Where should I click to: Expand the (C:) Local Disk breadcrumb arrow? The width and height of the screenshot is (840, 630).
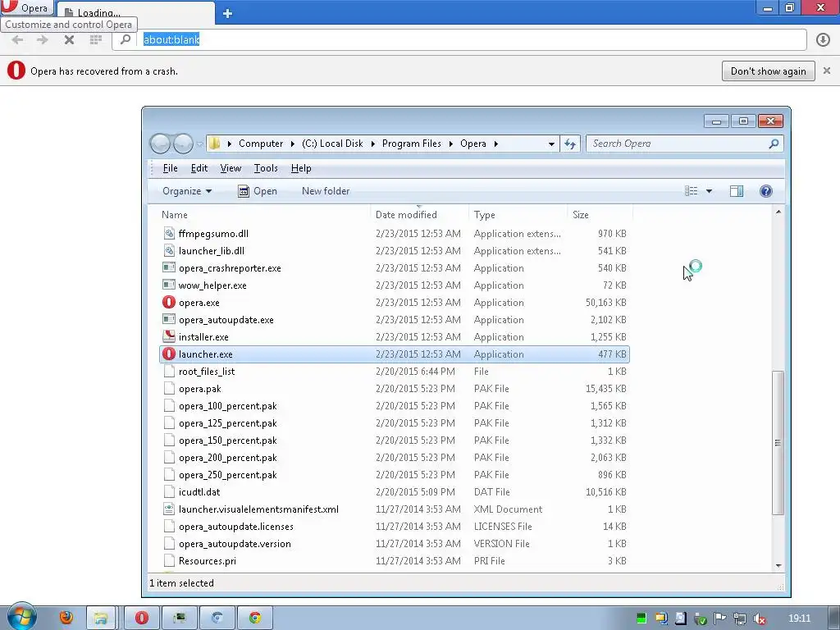coord(373,144)
